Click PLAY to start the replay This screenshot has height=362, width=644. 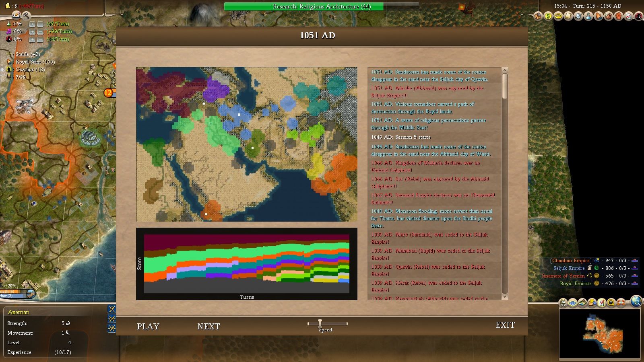148,326
